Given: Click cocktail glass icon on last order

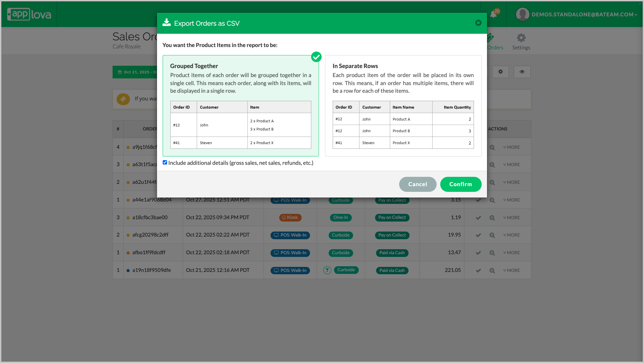Looking at the screenshot, I should coord(327,270).
